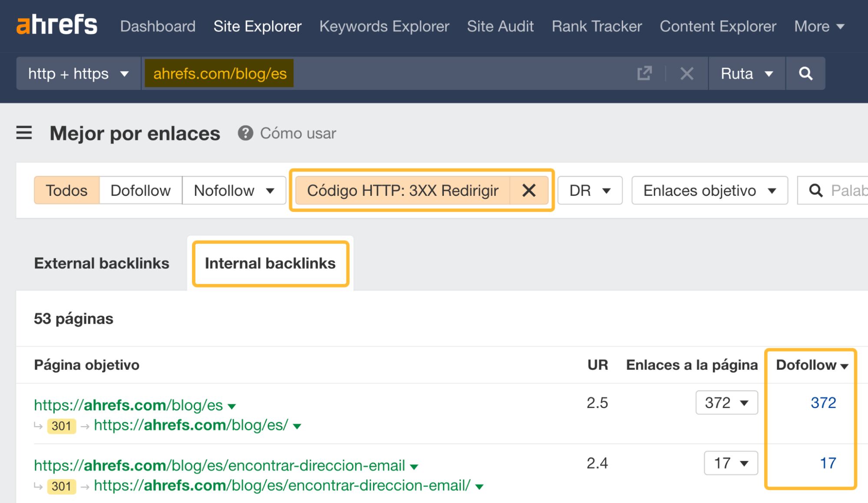The width and height of the screenshot is (868, 503).
Task: Clear the search bar with the X icon
Action: click(x=686, y=73)
